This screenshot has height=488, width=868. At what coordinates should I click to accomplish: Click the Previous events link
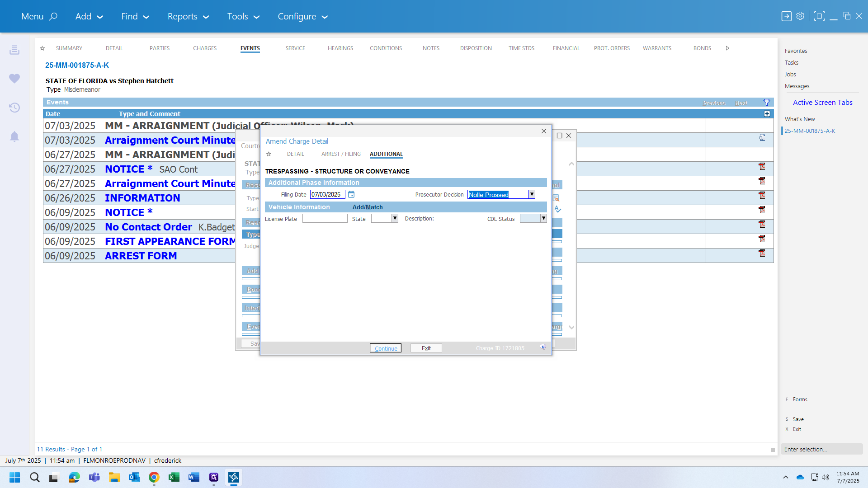(714, 103)
